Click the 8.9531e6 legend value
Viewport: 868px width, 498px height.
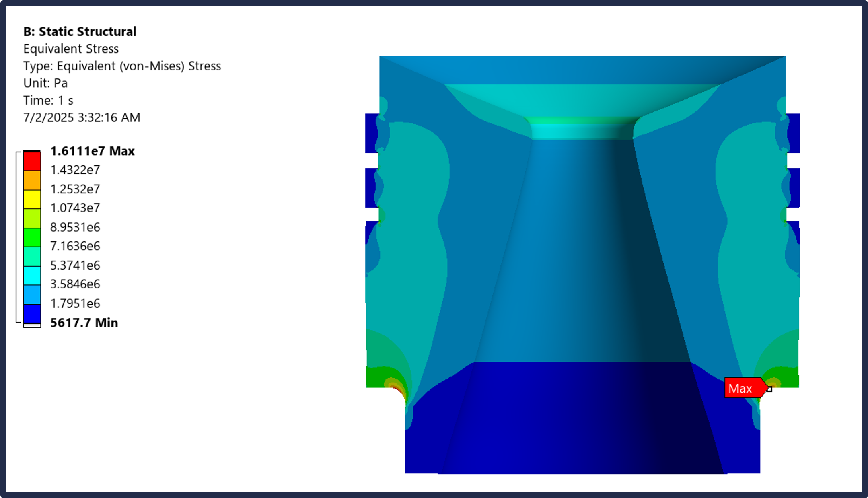[x=75, y=227]
